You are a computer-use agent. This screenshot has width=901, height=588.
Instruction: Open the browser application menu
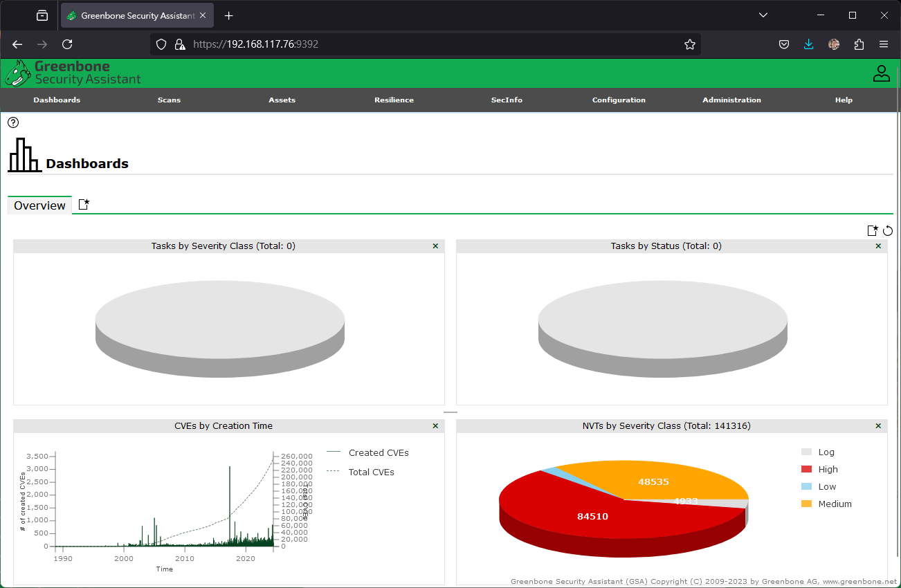pyautogui.click(x=884, y=44)
